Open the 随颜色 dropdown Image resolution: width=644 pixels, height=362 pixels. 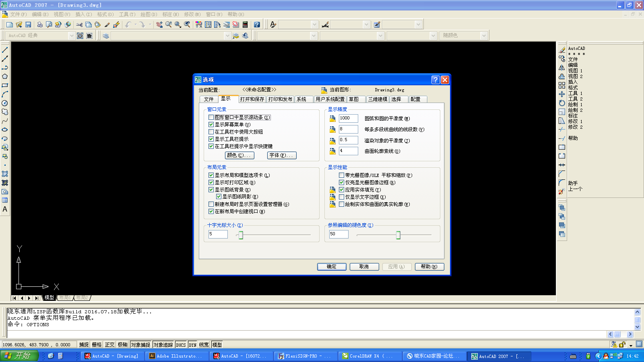(x=484, y=36)
